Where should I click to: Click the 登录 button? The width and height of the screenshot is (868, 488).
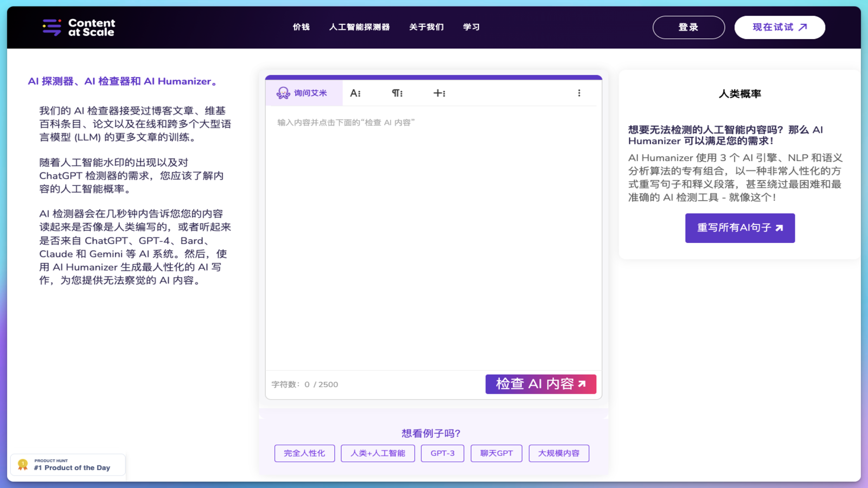click(688, 27)
